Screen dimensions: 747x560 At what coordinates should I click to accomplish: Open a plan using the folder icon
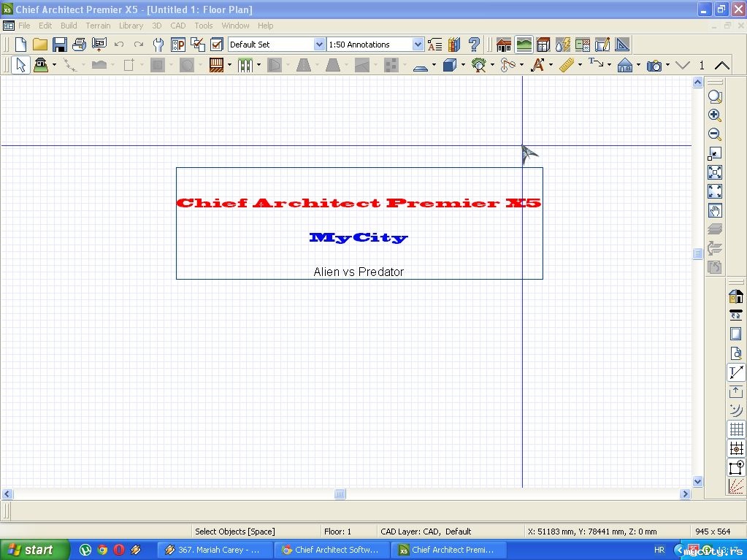pos(40,45)
